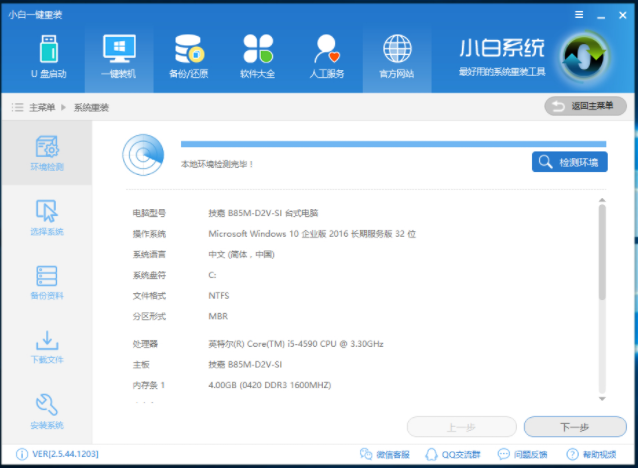Click the 电脑型号 label
642x468 pixels.
[x=149, y=213]
